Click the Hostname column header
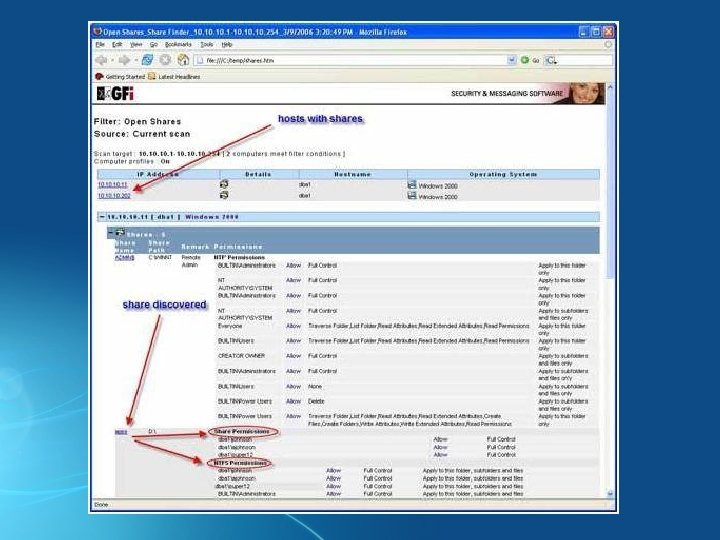The width and height of the screenshot is (720, 540). tap(353, 174)
